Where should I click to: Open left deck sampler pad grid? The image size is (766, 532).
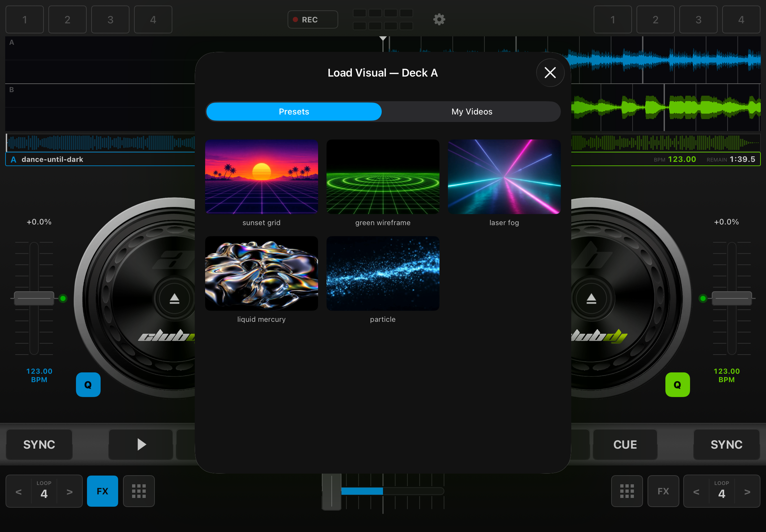[x=139, y=491]
